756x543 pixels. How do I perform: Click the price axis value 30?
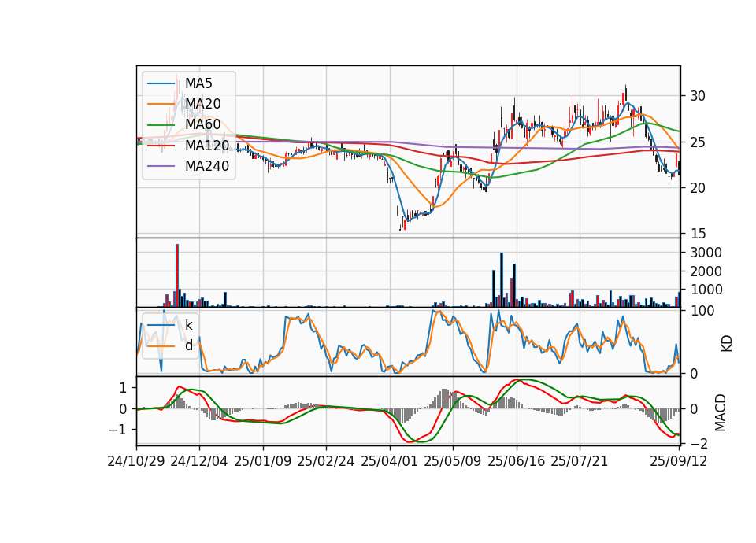pyautogui.click(x=698, y=96)
